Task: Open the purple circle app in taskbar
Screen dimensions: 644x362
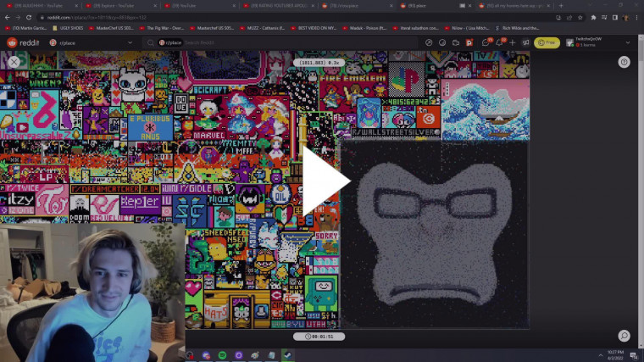Action: (239, 355)
